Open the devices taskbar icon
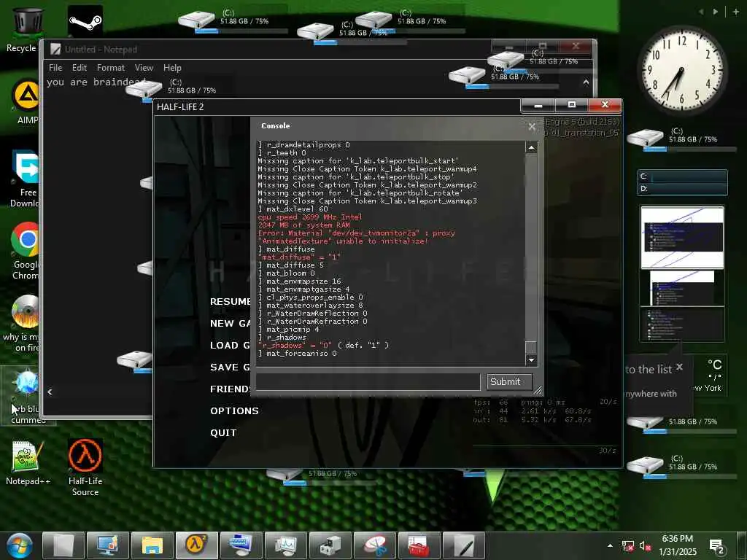The width and height of the screenshot is (747, 560). pyautogui.click(x=330, y=545)
